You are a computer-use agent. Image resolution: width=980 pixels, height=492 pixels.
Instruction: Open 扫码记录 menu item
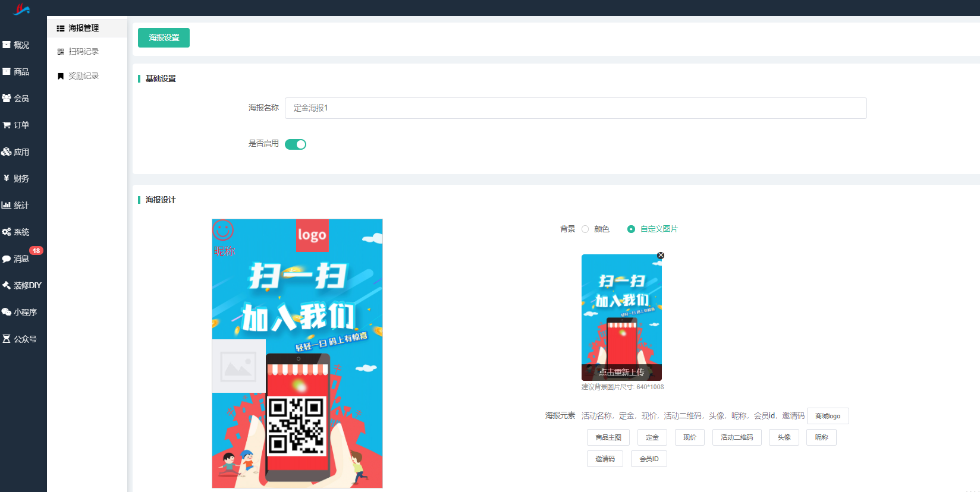click(87, 52)
